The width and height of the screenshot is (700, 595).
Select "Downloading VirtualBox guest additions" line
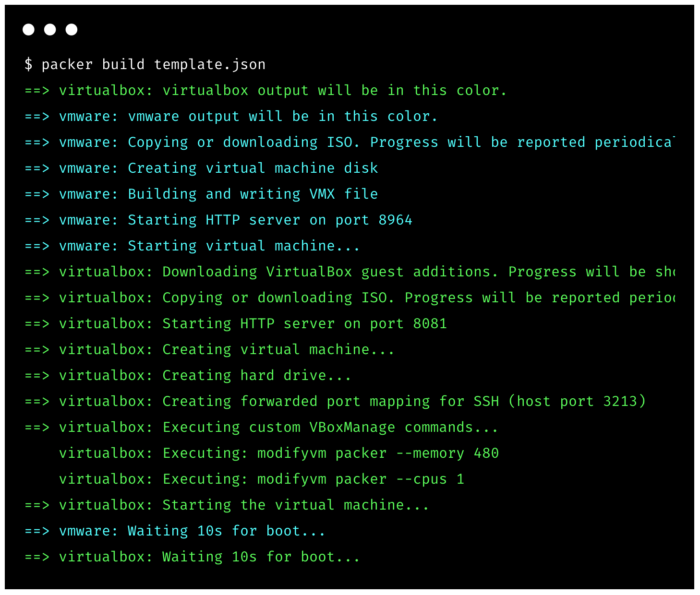(350, 272)
